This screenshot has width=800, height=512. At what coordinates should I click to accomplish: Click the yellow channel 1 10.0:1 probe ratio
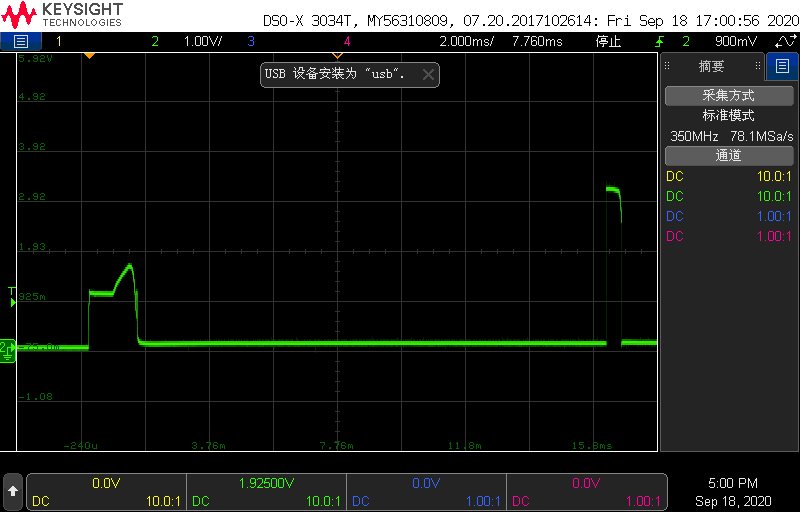[774, 176]
